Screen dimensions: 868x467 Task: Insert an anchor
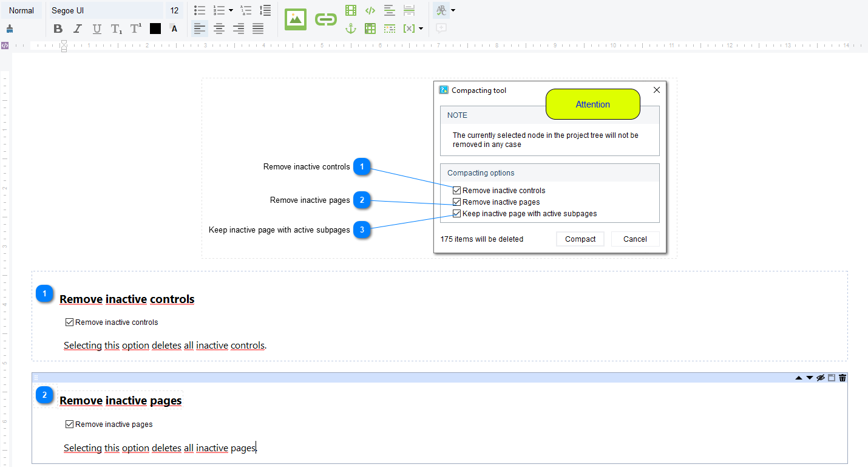pyautogui.click(x=351, y=29)
